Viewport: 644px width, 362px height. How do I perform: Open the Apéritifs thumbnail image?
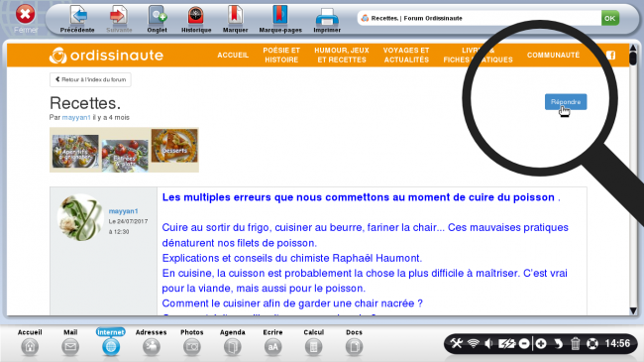(x=75, y=151)
